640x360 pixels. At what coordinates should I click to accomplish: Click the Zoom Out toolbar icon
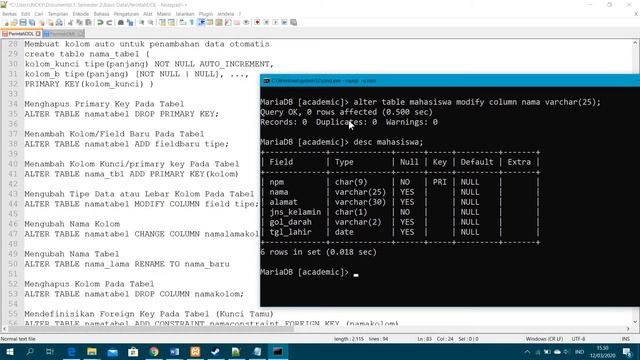[x=151, y=22]
